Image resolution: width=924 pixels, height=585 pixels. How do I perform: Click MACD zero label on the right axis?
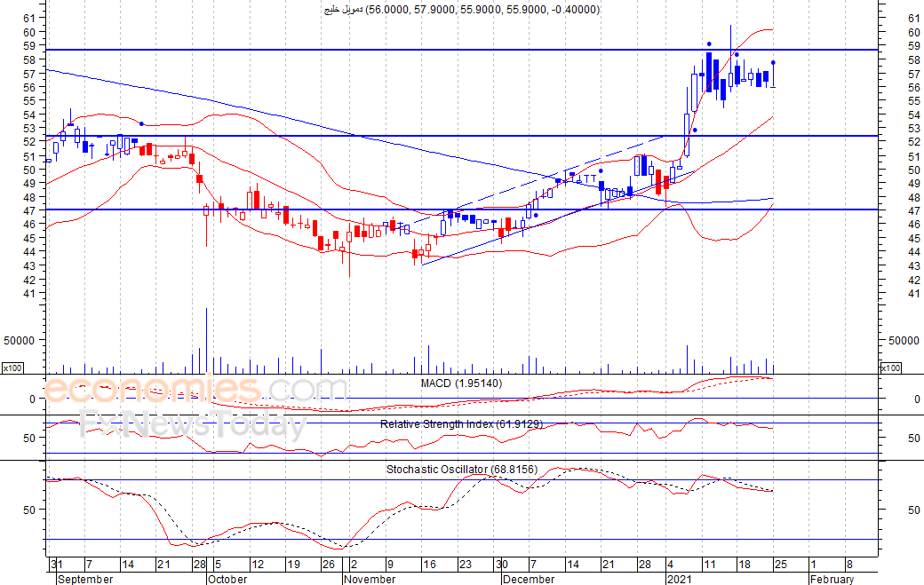coord(917,399)
